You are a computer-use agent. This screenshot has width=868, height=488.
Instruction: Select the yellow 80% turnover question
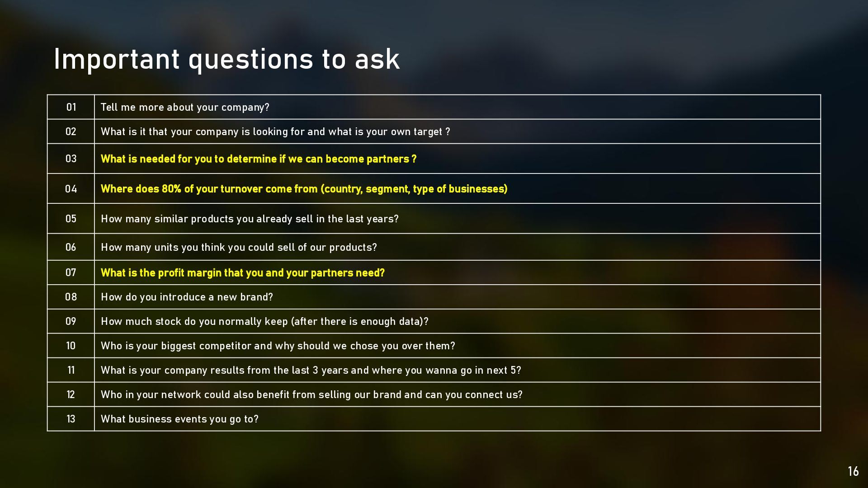point(304,189)
